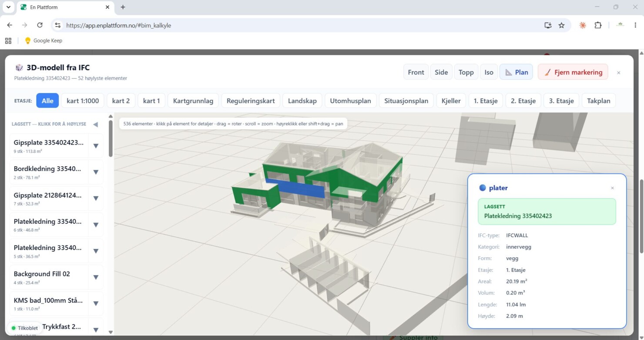Click the page's vertical scrollbar
Viewport: 644px width, 340px height.
click(x=641, y=216)
